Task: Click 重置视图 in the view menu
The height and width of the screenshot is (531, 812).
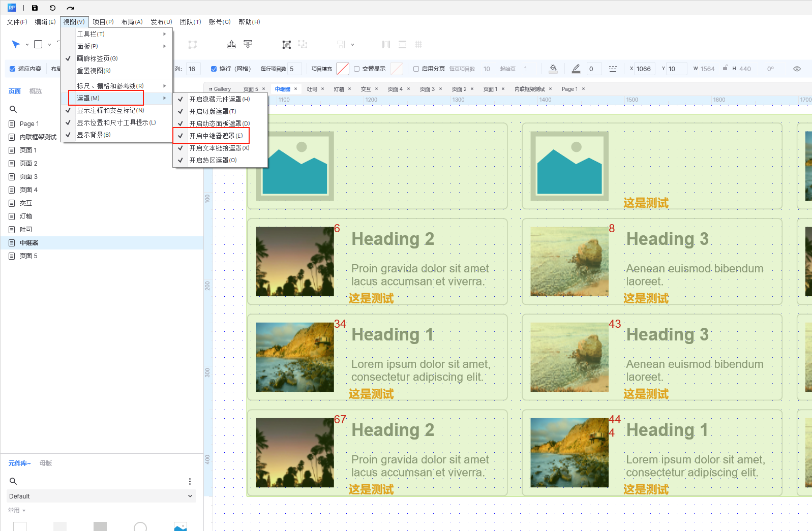Action: pyautogui.click(x=116, y=71)
